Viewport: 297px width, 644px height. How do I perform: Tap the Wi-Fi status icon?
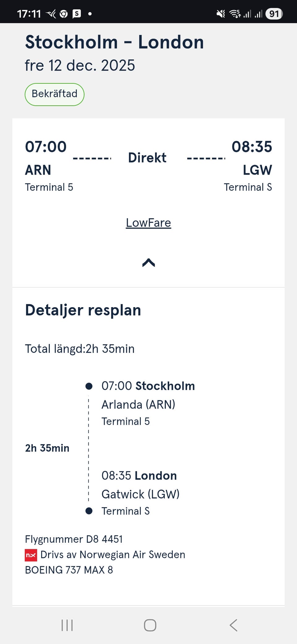(235, 14)
